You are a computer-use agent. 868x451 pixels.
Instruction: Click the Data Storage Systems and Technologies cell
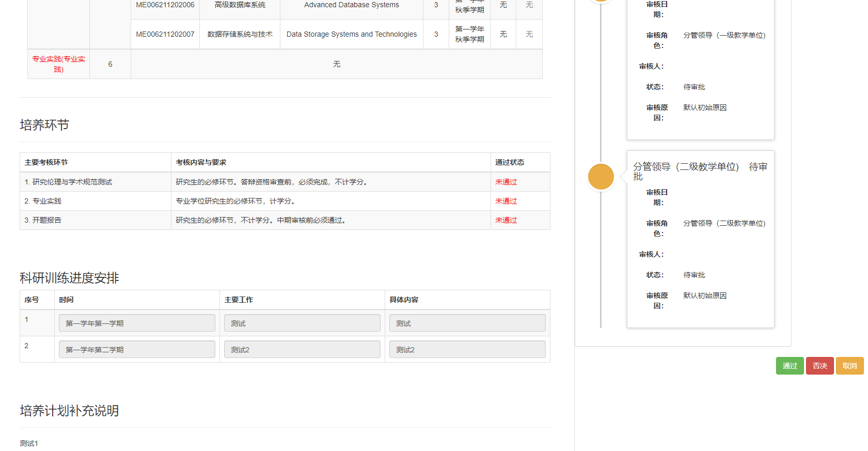[x=351, y=34]
